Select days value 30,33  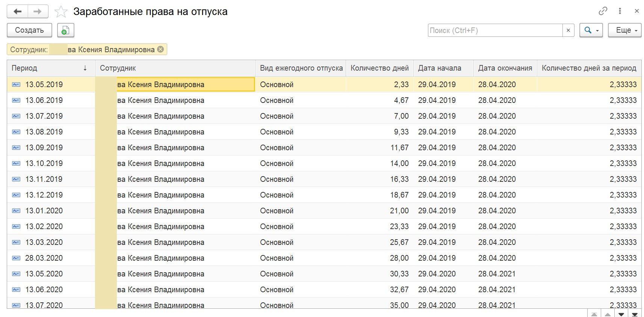tap(399, 274)
